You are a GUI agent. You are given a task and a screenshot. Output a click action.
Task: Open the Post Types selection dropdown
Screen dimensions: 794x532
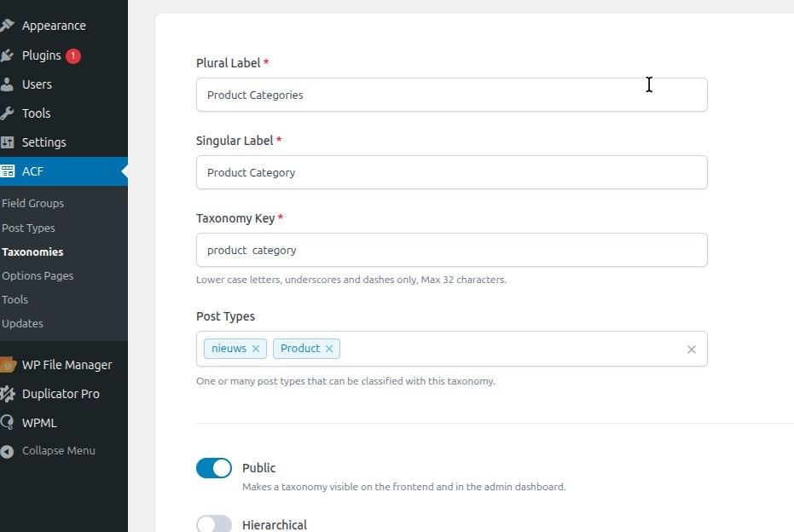tap(512, 349)
